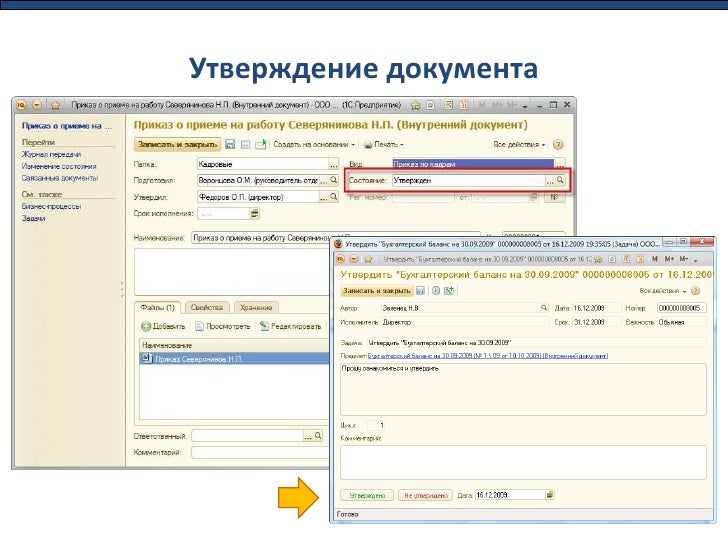Click the magnifier icon in the Ответственный field
Screen dimensions: 728x546
coord(318,436)
